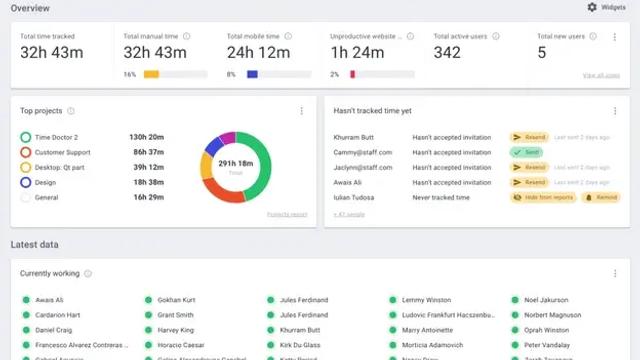Toggle Desktop: Qt part project circle
Viewport: 640px width, 360px height.
(x=26, y=167)
